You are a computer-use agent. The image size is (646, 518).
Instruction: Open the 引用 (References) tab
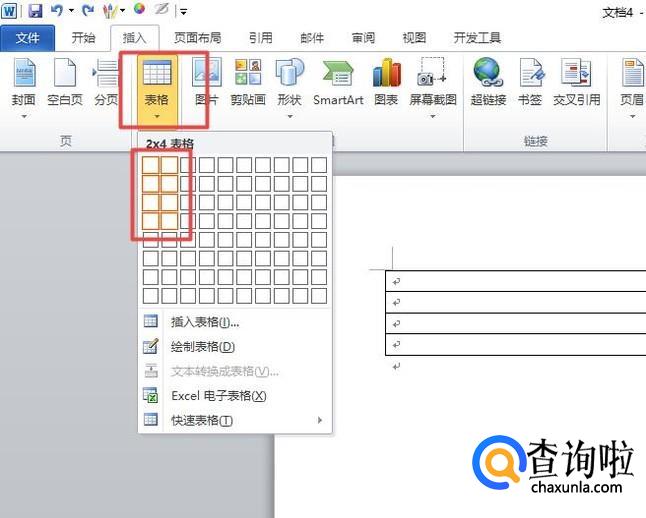260,38
